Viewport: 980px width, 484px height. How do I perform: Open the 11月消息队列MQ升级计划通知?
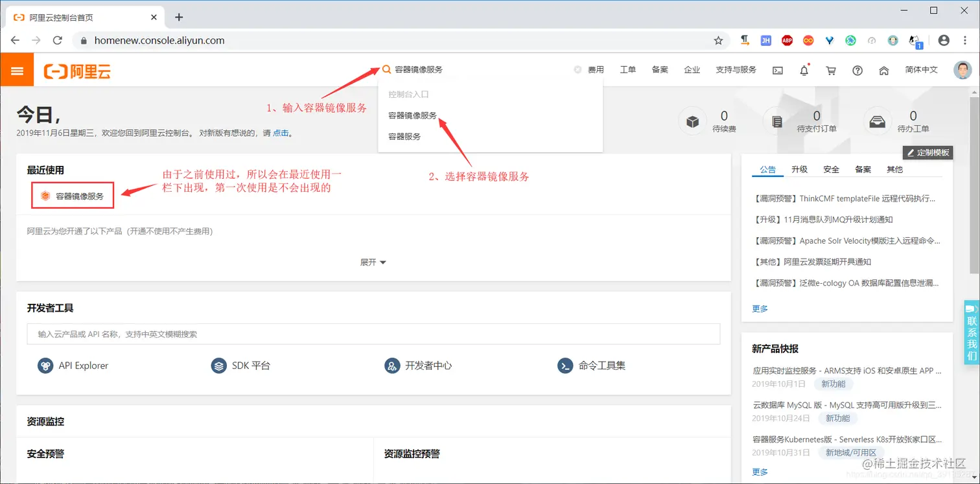pos(823,220)
